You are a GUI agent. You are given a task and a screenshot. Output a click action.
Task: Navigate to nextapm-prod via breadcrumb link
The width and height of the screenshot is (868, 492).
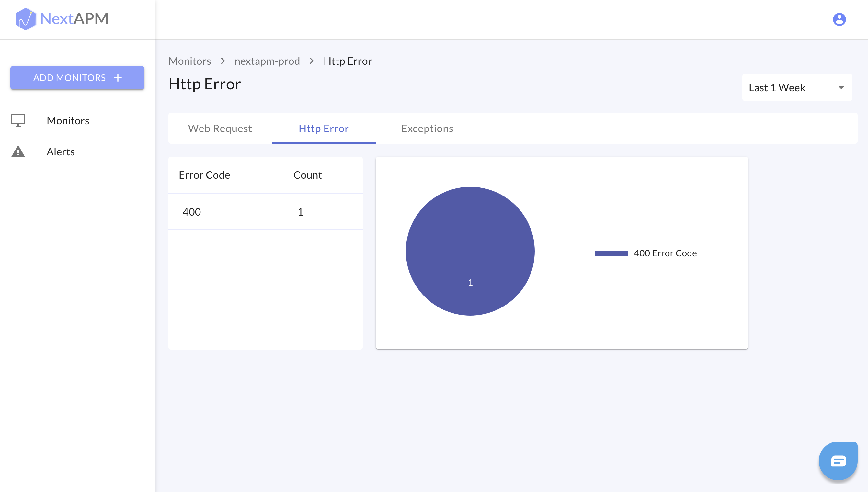267,61
